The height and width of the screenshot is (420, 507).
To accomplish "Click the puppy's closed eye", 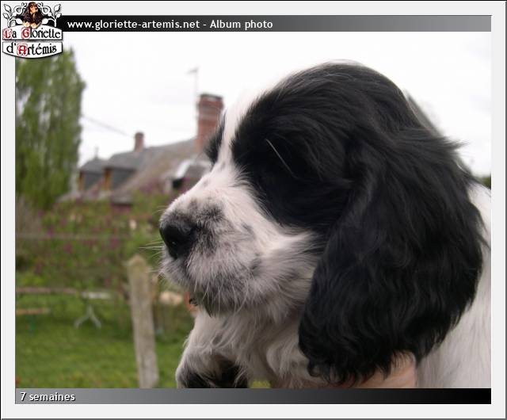I will pyautogui.click(x=277, y=155).
